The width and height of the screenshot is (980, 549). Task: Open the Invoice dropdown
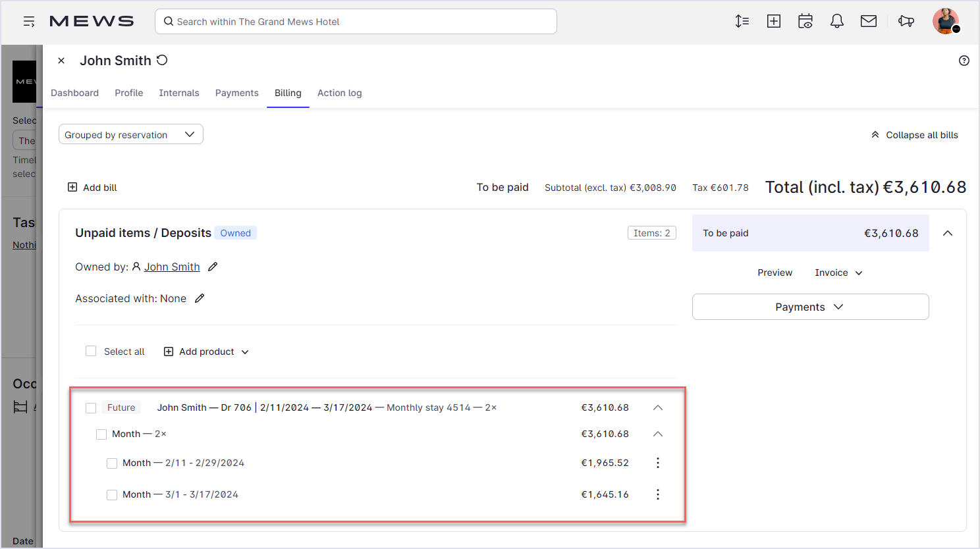[x=838, y=273]
